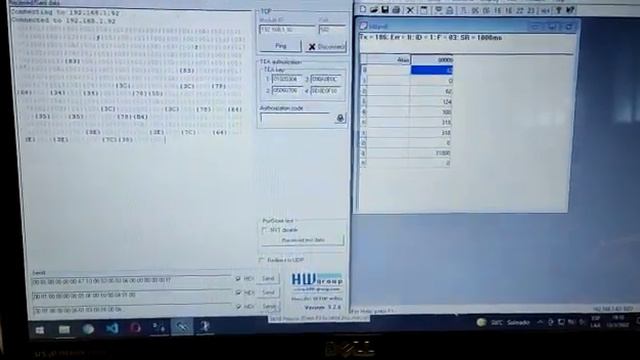Click the Open file icon in Modbus Poll

pos(374,9)
